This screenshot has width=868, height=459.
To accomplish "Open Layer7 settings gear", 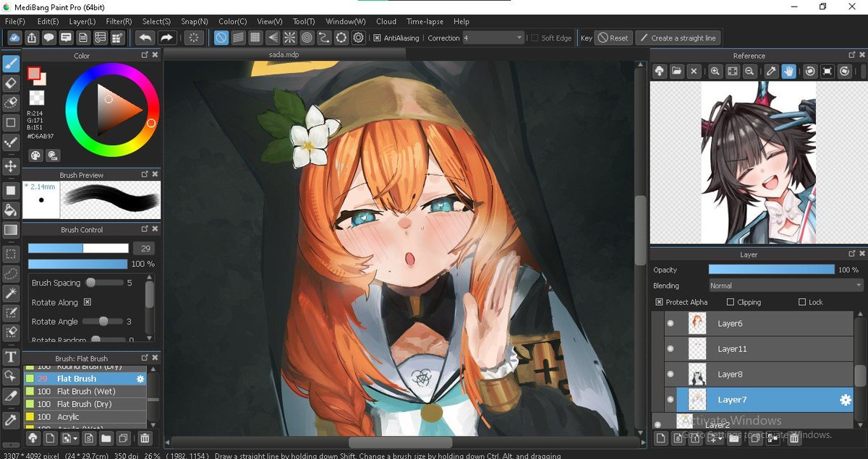I will (x=844, y=400).
